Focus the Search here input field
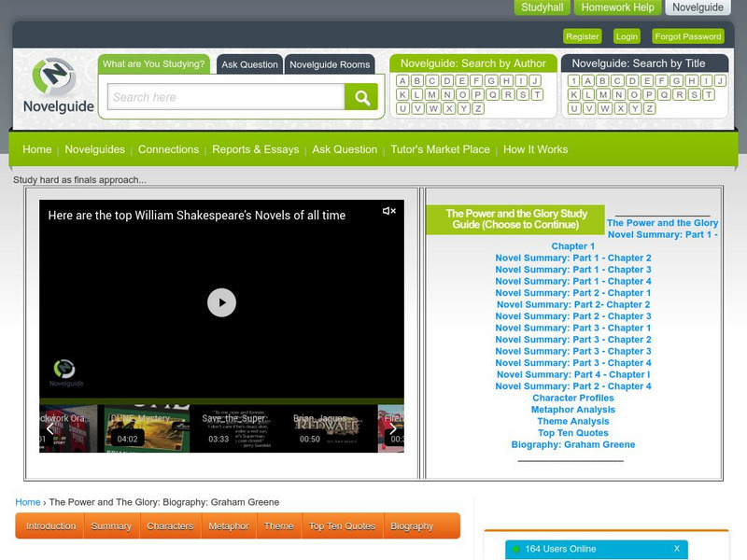Viewport: 747px width, 560px height. 226,97
